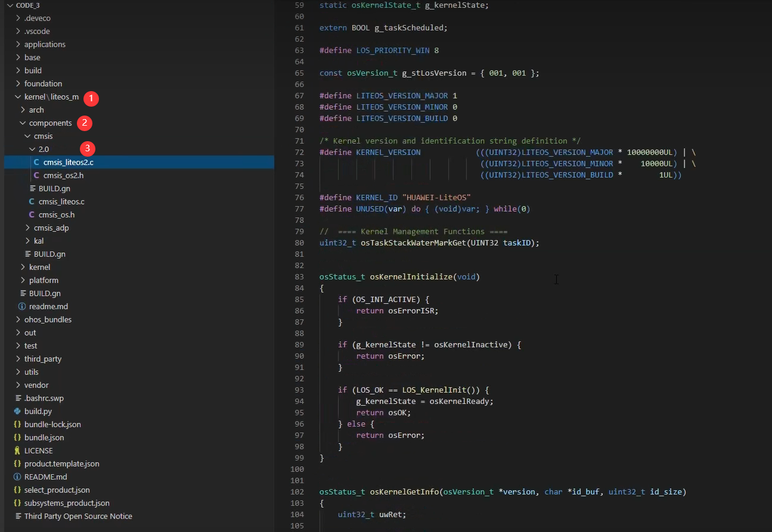Viewport: 772px width, 532px height.
Task: Click the JSON braces icon beside bundle.json
Action: [17, 437]
